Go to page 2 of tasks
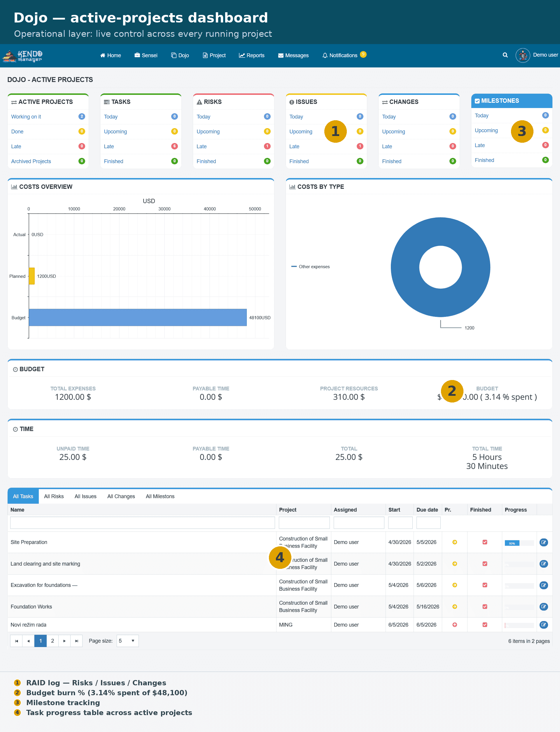The width and height of the screenshot is (560, 732). [52, 641]
